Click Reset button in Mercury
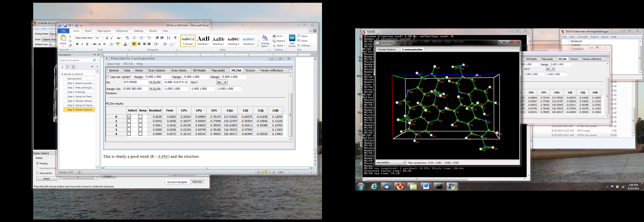This screenshot has height=222, width=644. coord(47,179)
